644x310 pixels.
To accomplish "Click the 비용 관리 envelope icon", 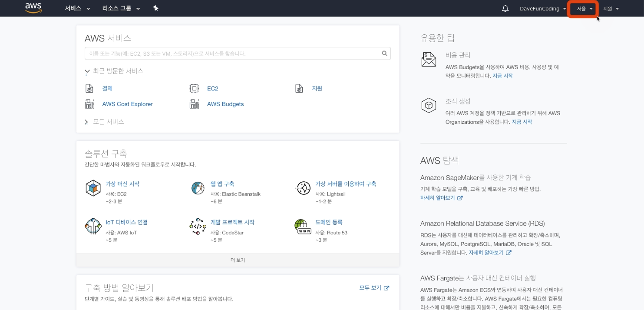I will pos(429,59).
